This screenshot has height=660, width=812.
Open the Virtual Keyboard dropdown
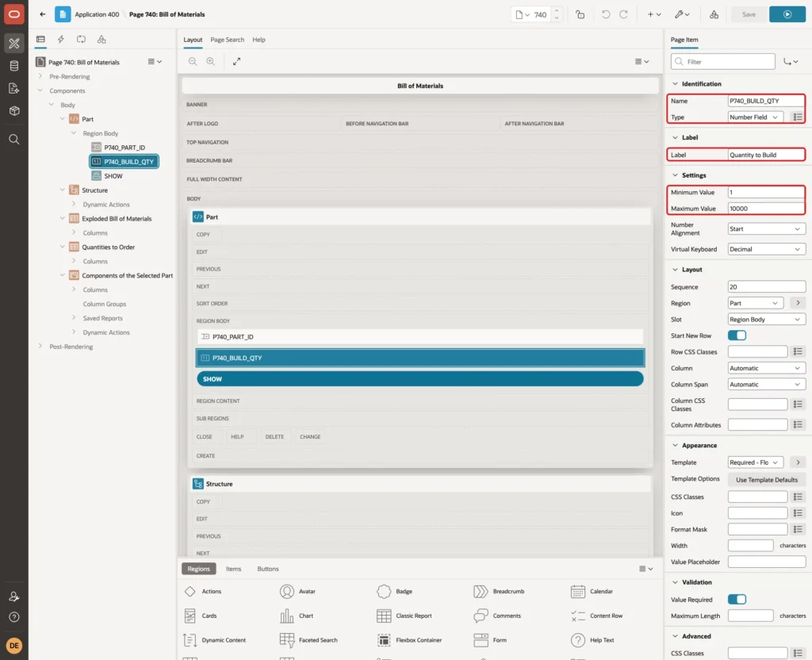pyautogui.click(x=767, y=249)
